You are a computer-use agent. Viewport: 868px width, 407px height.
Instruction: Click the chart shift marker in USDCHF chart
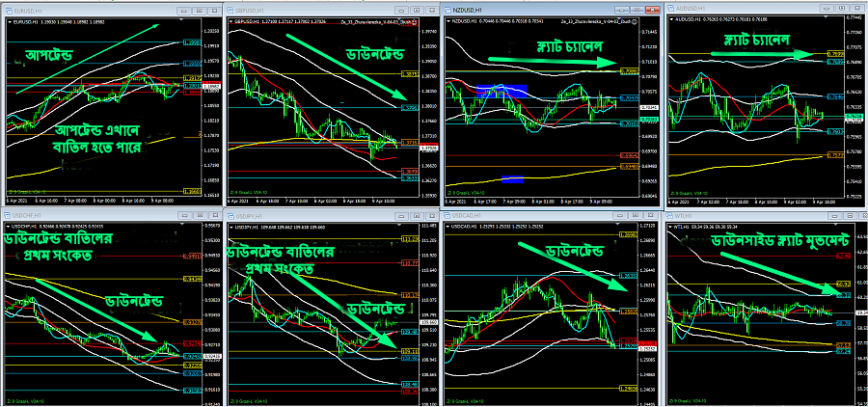point(182,225)
